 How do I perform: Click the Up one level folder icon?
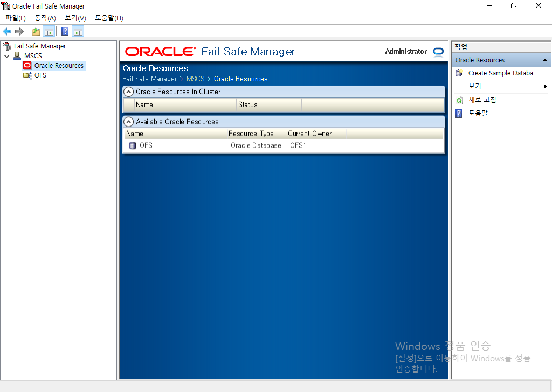[36, 32]
